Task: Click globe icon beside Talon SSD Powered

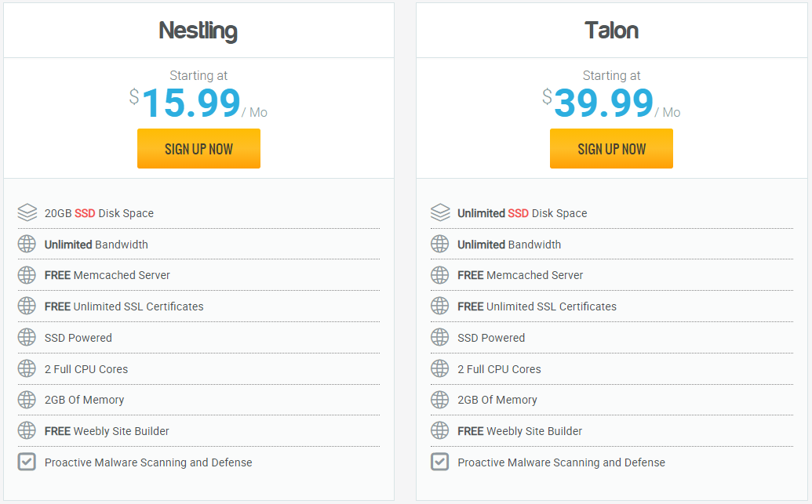Action: tap(440, 337)
